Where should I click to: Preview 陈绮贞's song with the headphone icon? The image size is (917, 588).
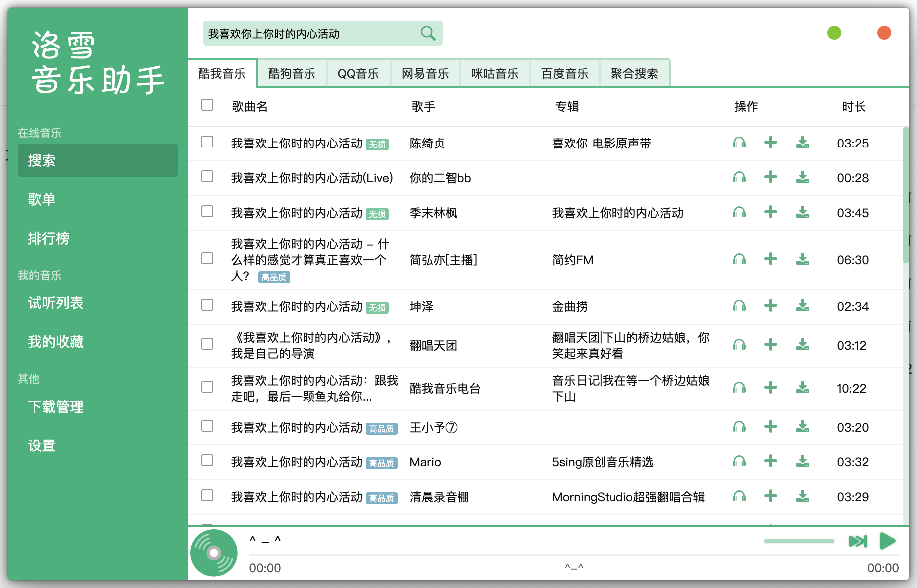tap(739, 143)
